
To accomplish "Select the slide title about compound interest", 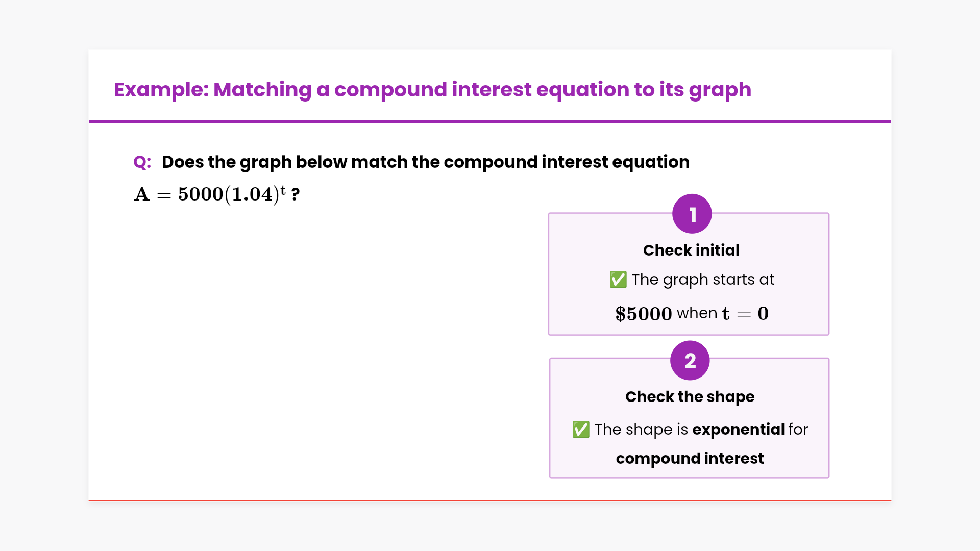I will (432, 90).
